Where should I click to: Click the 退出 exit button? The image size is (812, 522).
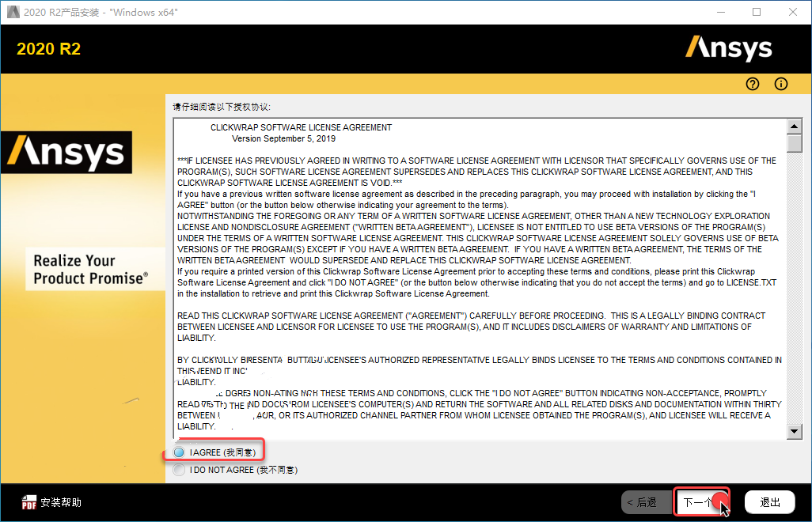769,502
